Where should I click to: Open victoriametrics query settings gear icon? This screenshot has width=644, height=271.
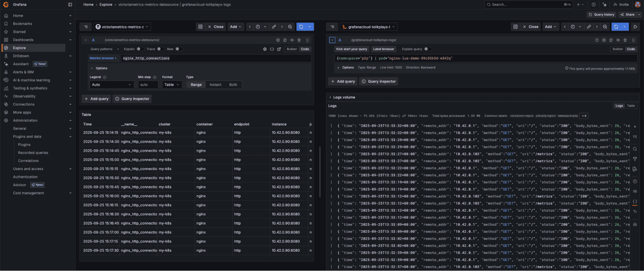pos(265,49)
